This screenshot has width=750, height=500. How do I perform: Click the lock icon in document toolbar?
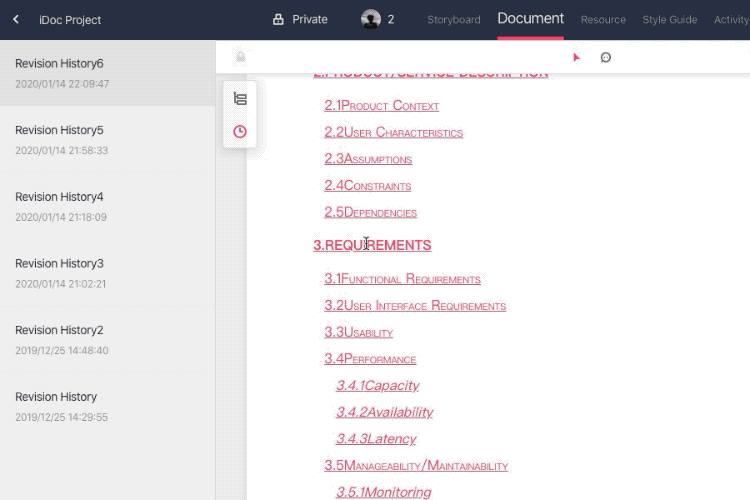(241, 57)
